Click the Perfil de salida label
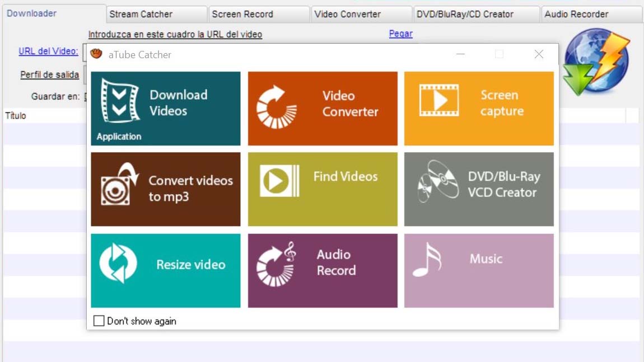The height and width of the screenshot is (362, 644). pyautogui.click(x=50, y=75)
